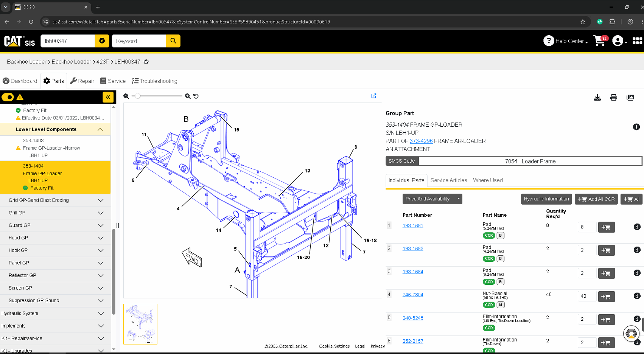This screenshot has height=354, width=644.
Task: Open the Cookie Settings link
Action: pos(334,346)
